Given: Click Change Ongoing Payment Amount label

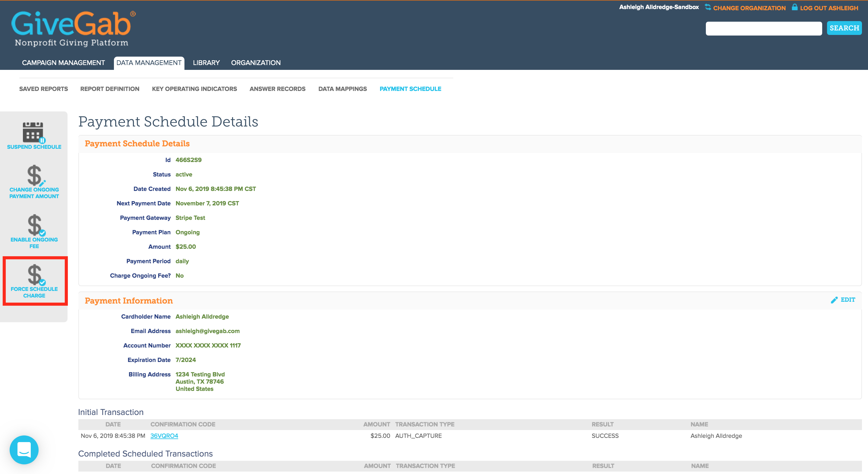Looking at the screenshot, I should 34,193.
